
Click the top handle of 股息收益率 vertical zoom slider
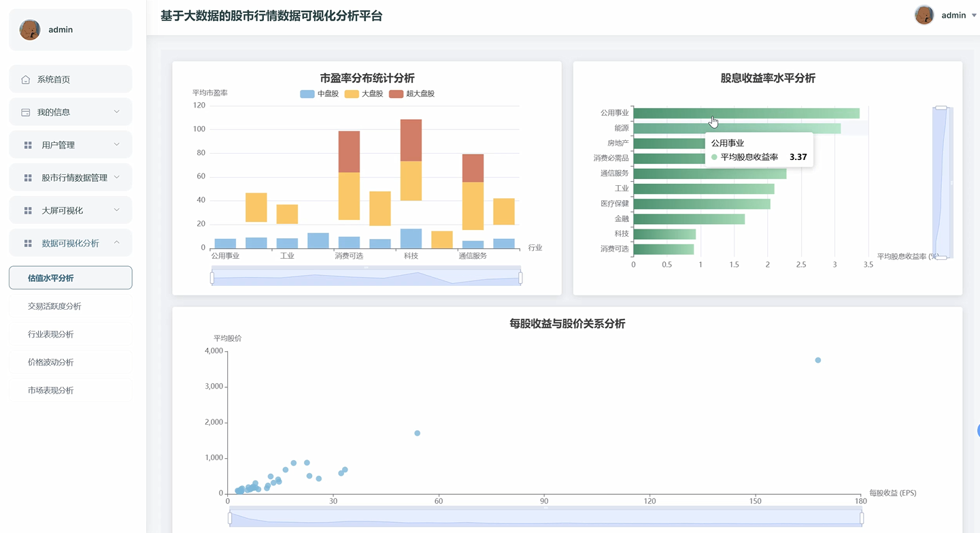click(x=941, y=108)
